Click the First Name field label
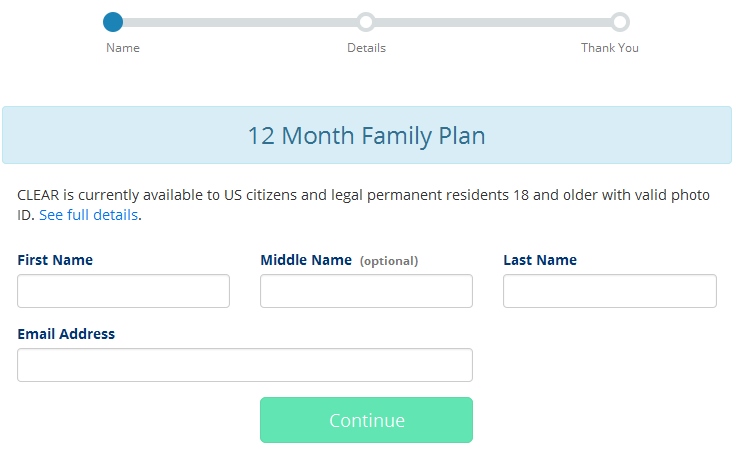The width and height of the screenshot is (742, 456). tap(55, 260)
